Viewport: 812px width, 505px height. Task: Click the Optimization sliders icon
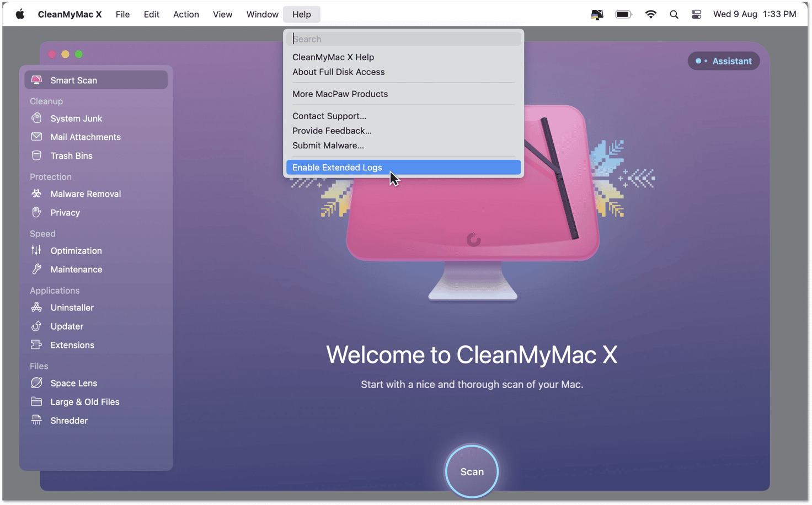click(x=36, y=250)
